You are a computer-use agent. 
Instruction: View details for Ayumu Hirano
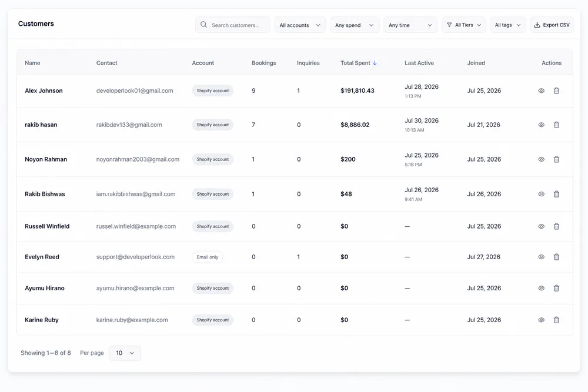coord(541,288)
